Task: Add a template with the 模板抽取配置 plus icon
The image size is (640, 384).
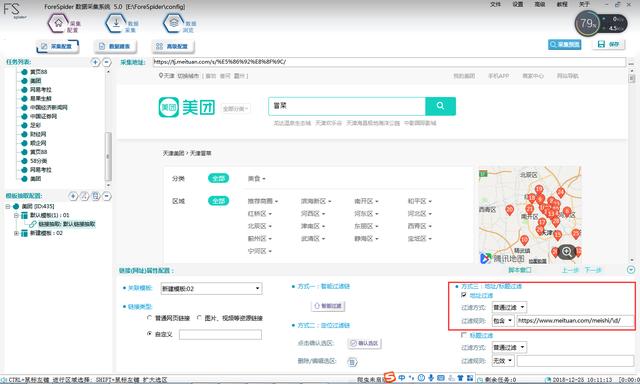Action: 73,196
